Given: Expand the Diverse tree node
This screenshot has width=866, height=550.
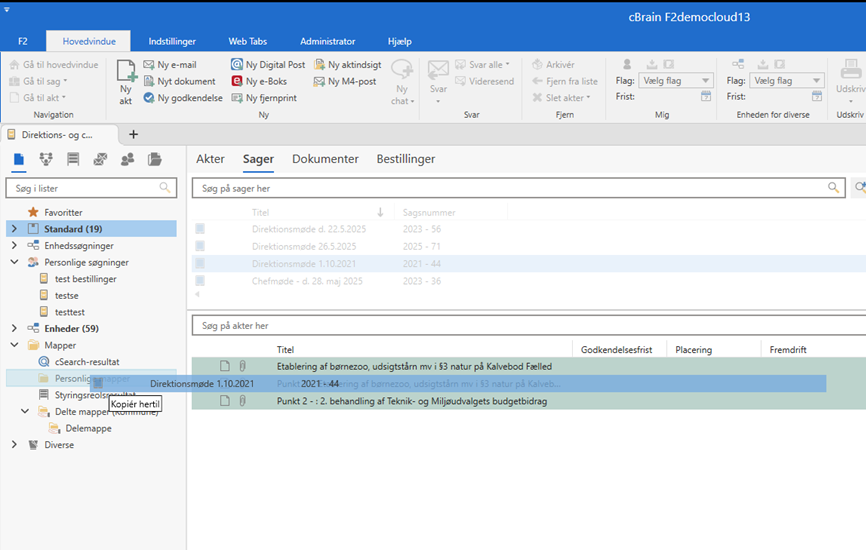Looking at the screenshot, I should (14, 445).
